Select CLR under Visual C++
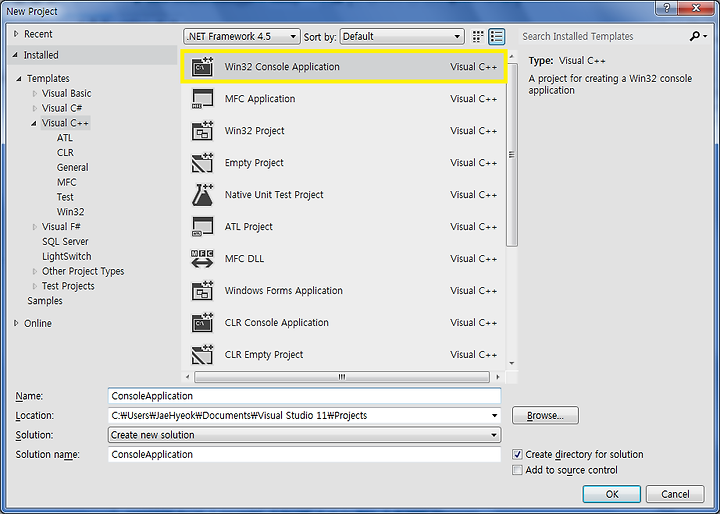The height and width of the screenshot is (514, 720). coord(65,153)
